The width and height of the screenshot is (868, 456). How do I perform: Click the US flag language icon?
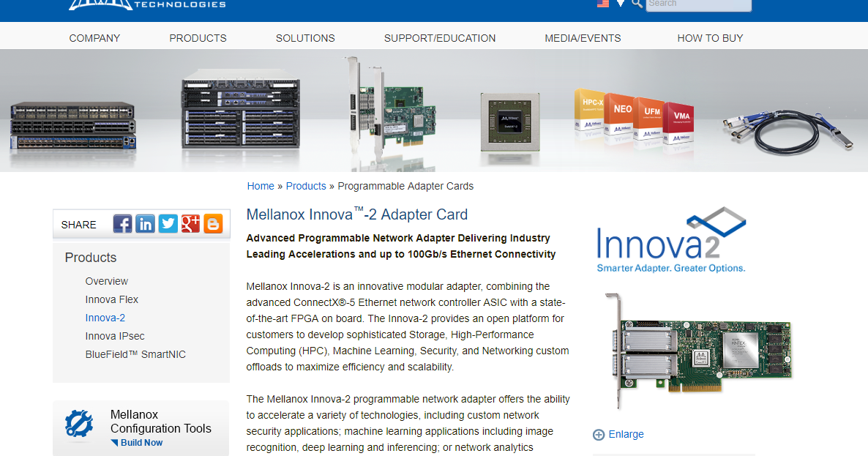point(603,3)
